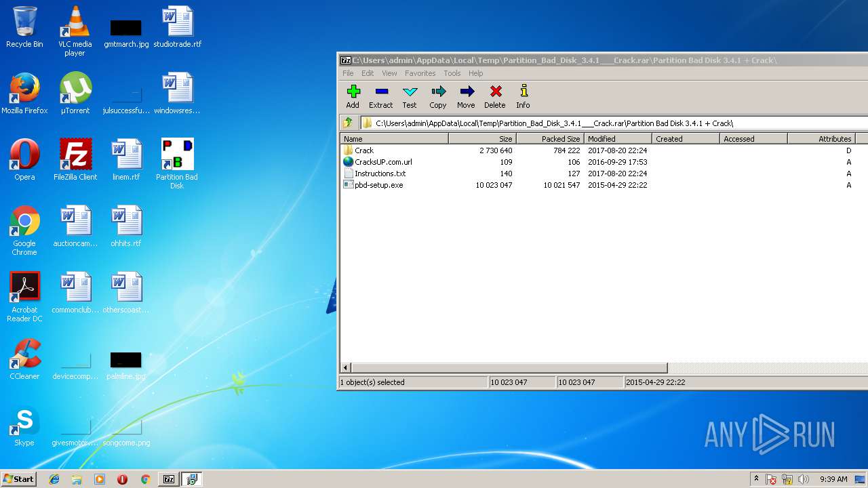Open the Help menu
868x488 pixels.
pyautogui.click(x=476, y=73)
